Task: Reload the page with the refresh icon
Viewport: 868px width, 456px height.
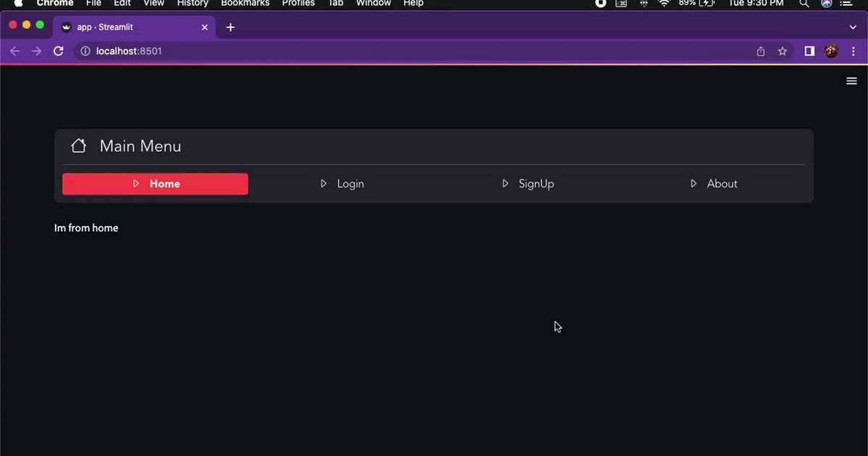Action: point(59,51)
